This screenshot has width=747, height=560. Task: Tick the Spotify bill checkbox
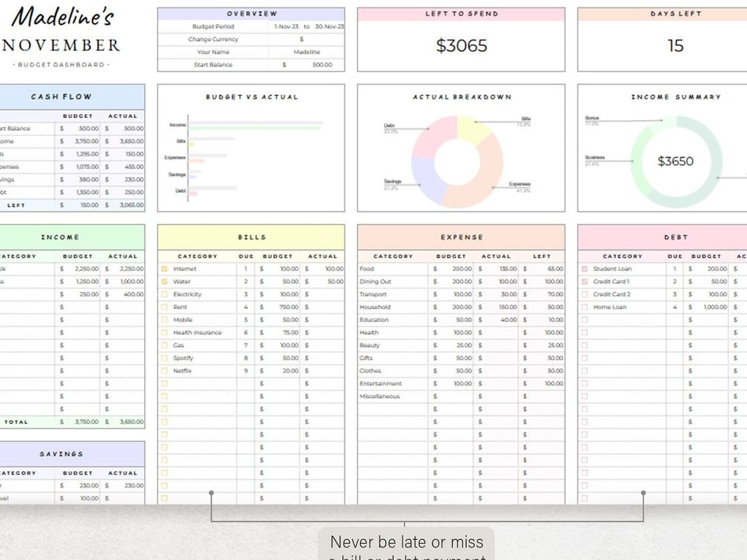164,358
